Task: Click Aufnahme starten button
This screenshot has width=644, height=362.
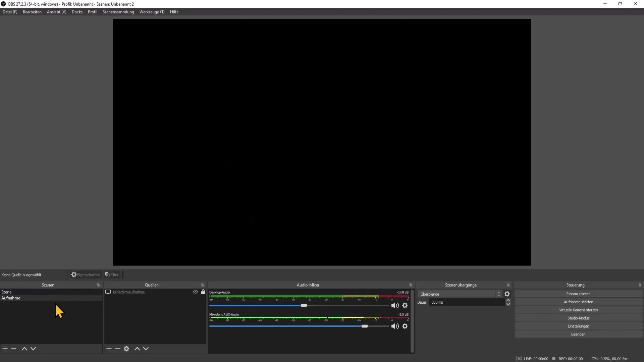Action: [x=578, y=302]
